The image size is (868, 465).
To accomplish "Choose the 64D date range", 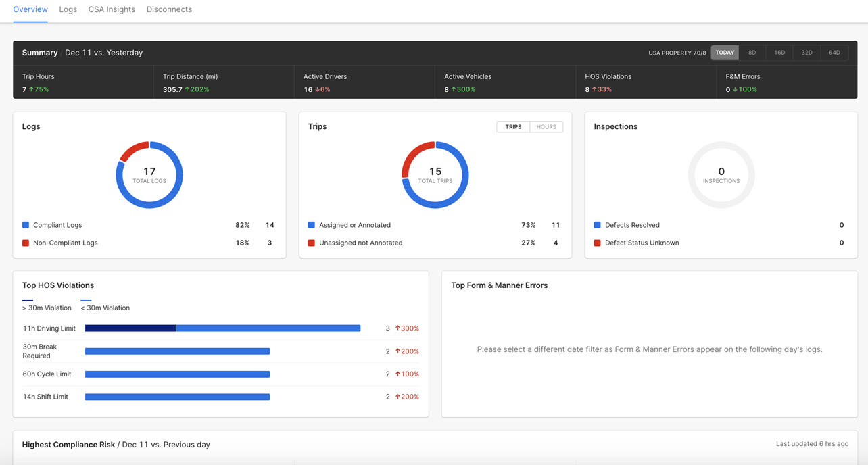I will [834, 53].
